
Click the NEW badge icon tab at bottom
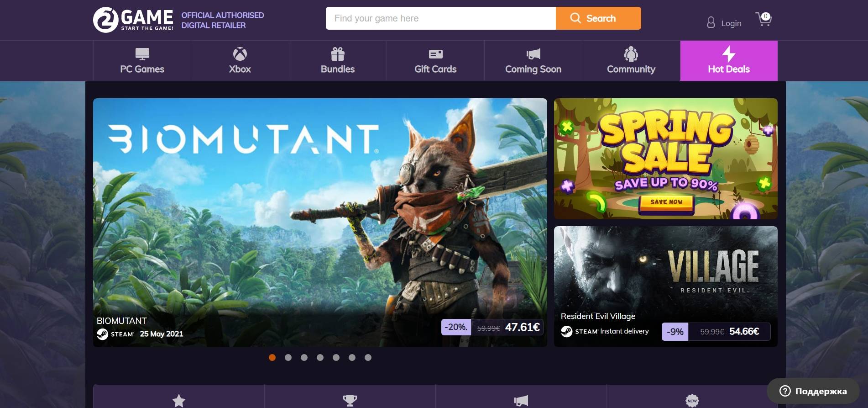(692, 401)
